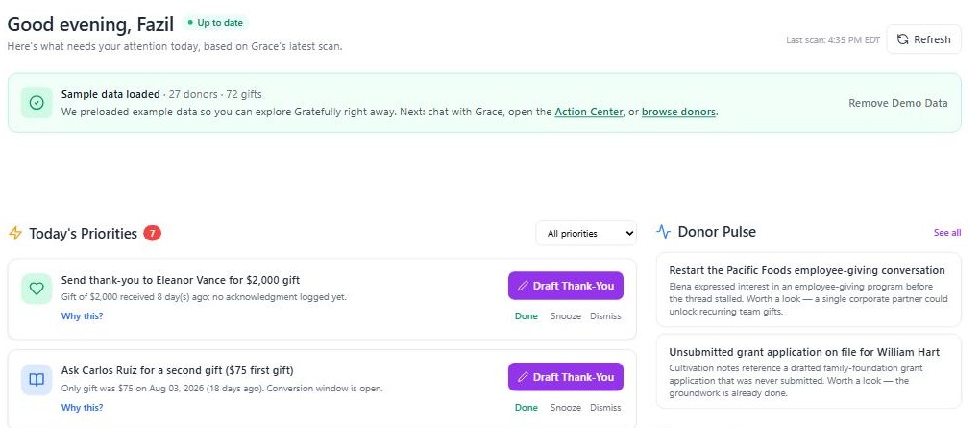This screenshot has height=428, width=980.
Task: Open the Action Center link
Action: (x=589, y=112)
